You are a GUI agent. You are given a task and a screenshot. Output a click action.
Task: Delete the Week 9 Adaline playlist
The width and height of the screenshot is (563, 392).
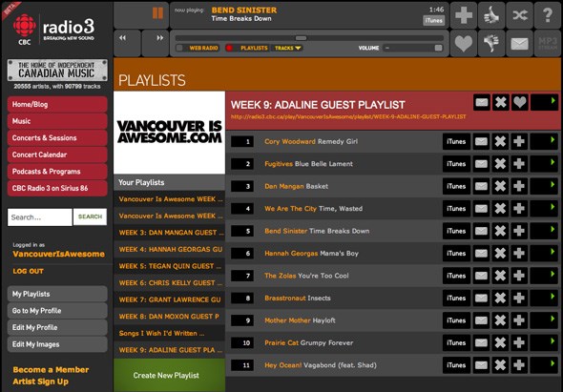(x=501, y=103)
